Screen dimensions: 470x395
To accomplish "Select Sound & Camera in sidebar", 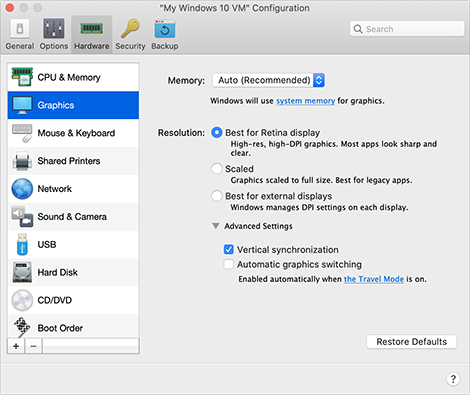I will [73, 217].
